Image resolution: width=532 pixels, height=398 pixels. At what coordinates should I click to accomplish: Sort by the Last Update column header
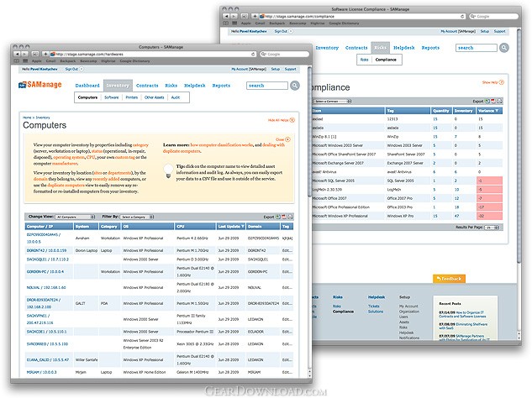click(x=231, y=227)
